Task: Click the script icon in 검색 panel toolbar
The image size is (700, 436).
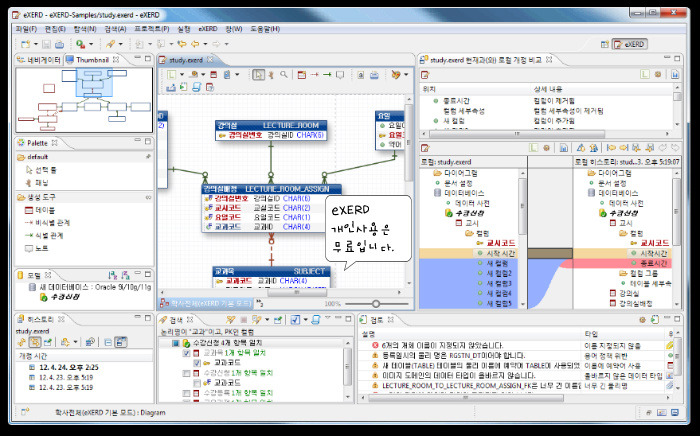Action: pos(316,320)
